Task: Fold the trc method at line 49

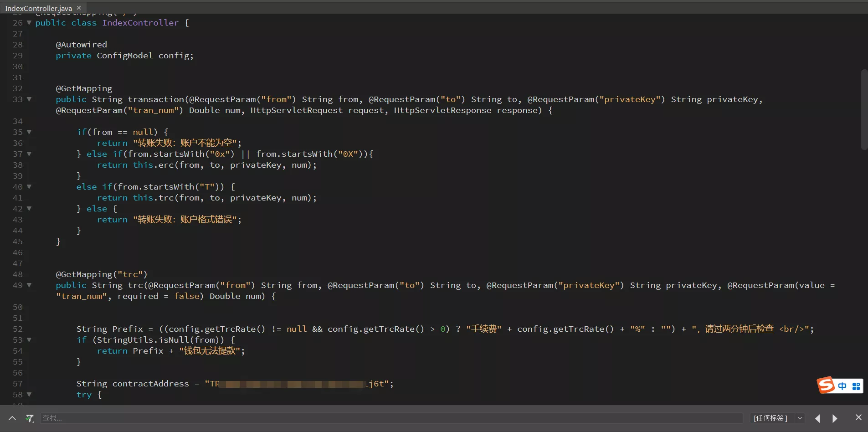Action: [x=29, y=285]
